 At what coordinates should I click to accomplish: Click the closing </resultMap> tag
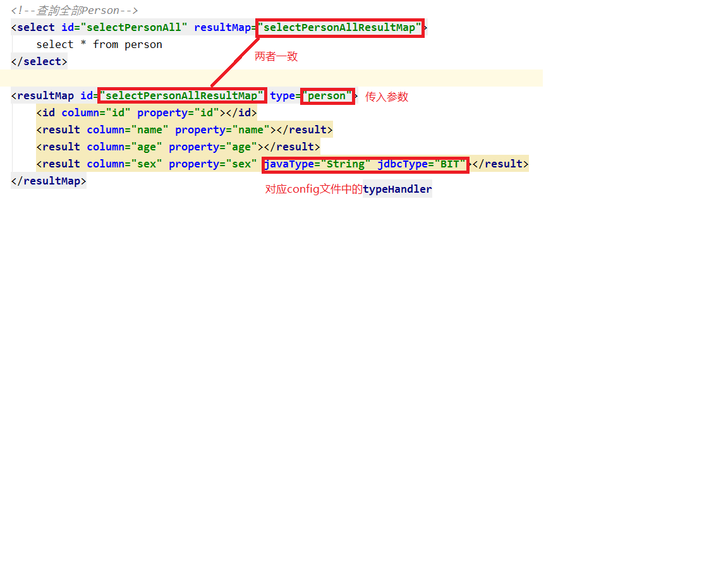[48, 181]
